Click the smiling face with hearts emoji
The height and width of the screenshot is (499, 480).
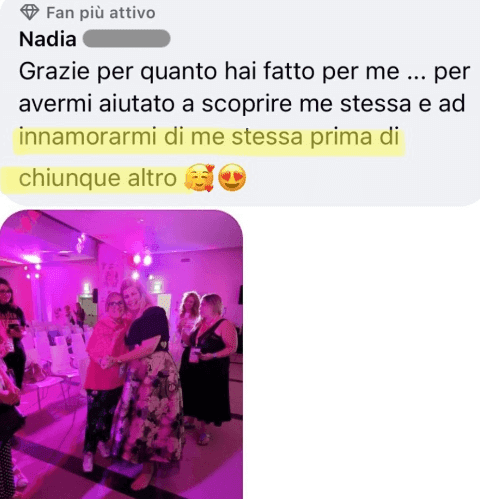pyautogui.click(x=199, y=178)
